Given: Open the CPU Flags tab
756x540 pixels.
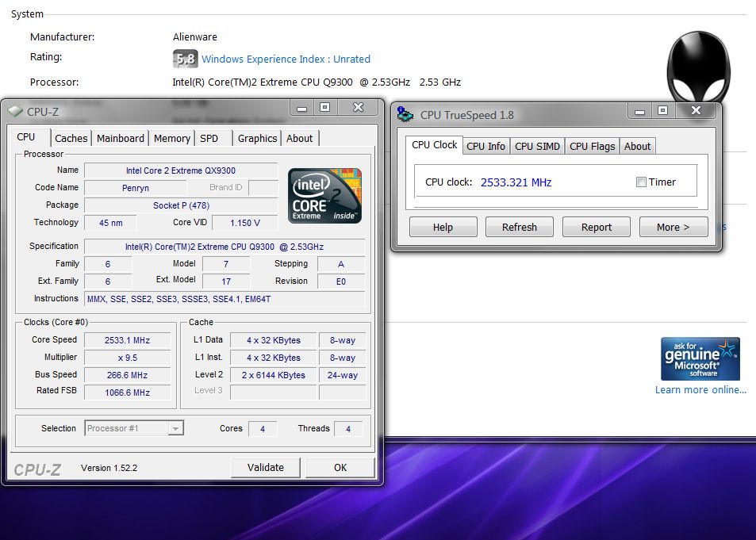Looking at the screenshot, I should [x=592, y=146].
